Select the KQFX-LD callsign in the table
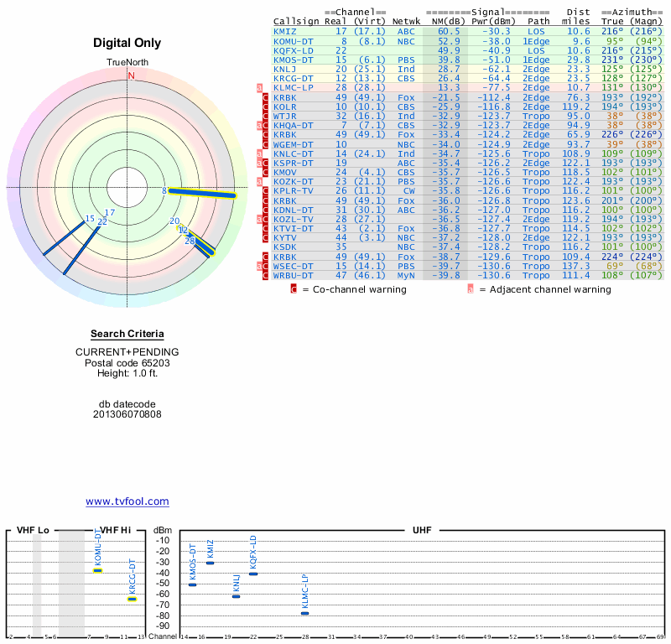 click(294, 50)
